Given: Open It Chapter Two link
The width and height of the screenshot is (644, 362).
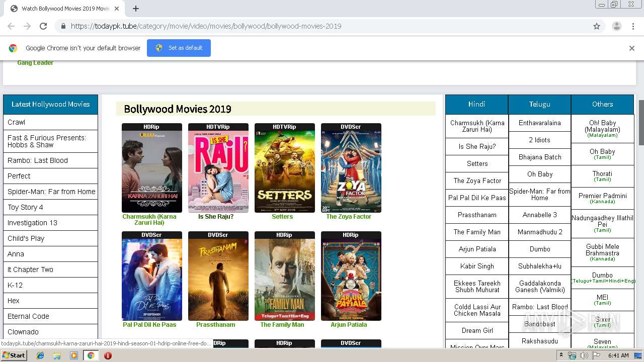Looking at the screenshot, I should coord(30,269).
